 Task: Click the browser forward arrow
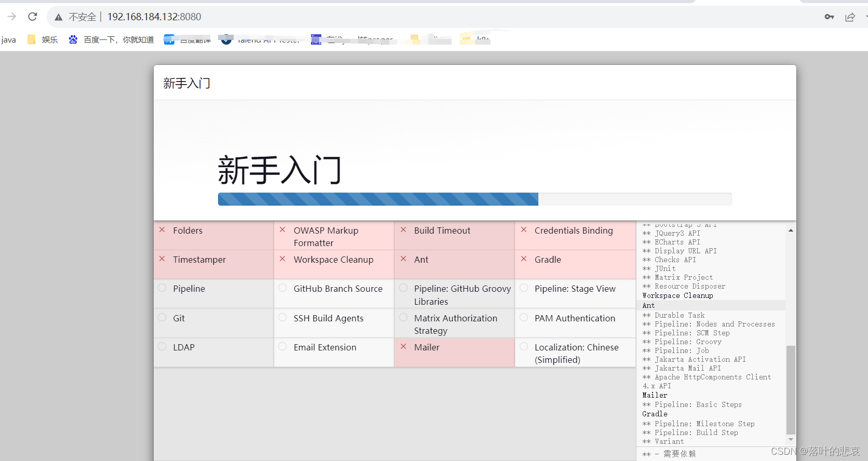point(11,17)
